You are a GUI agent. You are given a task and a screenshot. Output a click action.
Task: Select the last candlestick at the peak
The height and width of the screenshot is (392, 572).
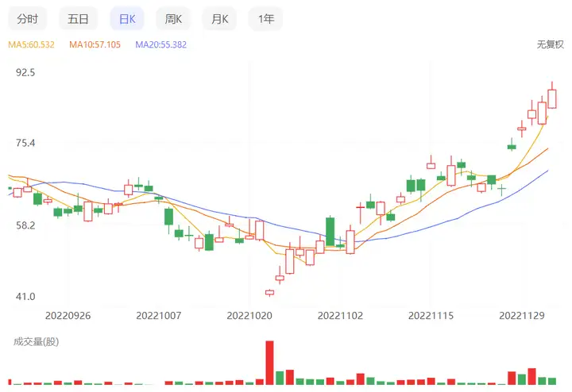point(552,95)
